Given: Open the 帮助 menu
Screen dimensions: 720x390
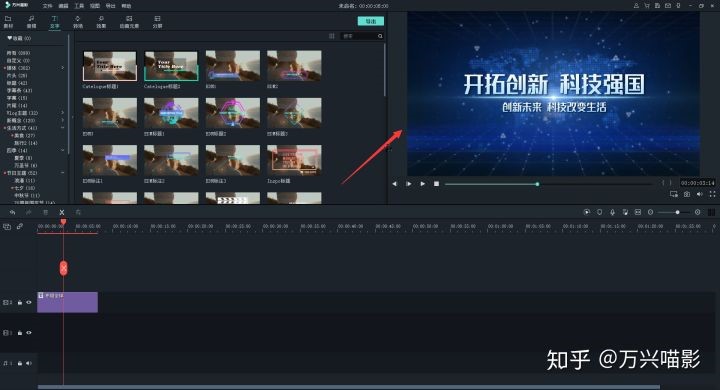Looking at the screenshot, I should point(126,6).
